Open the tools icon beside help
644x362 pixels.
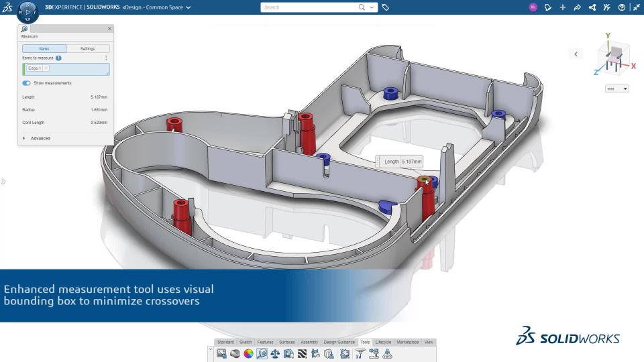point(606,7)
